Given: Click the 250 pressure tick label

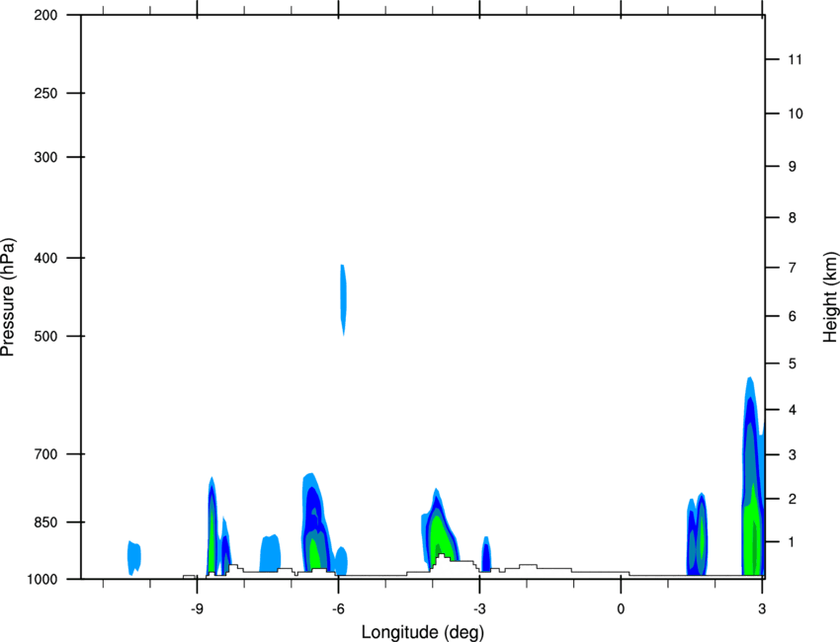Looking at the screenshot, I should click(45, 93).
